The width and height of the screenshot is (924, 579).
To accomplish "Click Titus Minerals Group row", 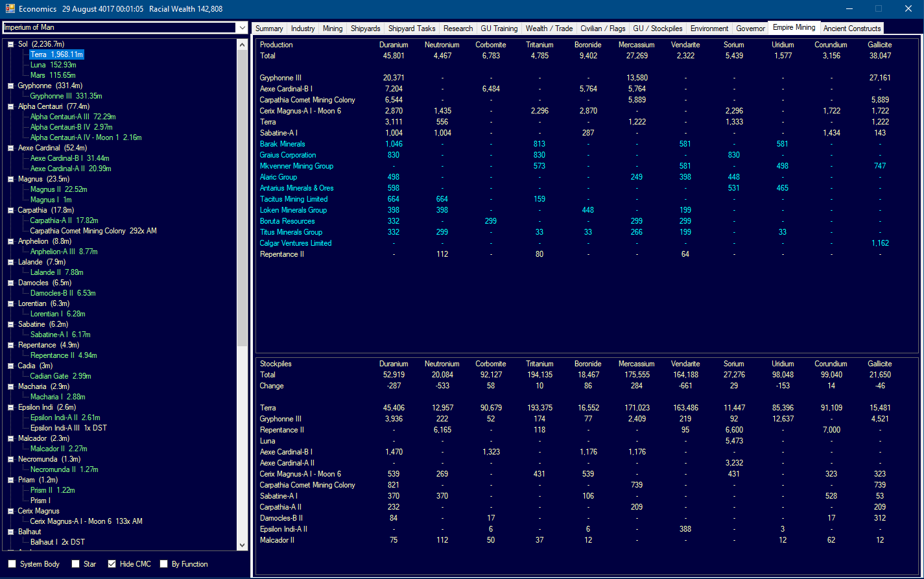I will tap(291, 232).
